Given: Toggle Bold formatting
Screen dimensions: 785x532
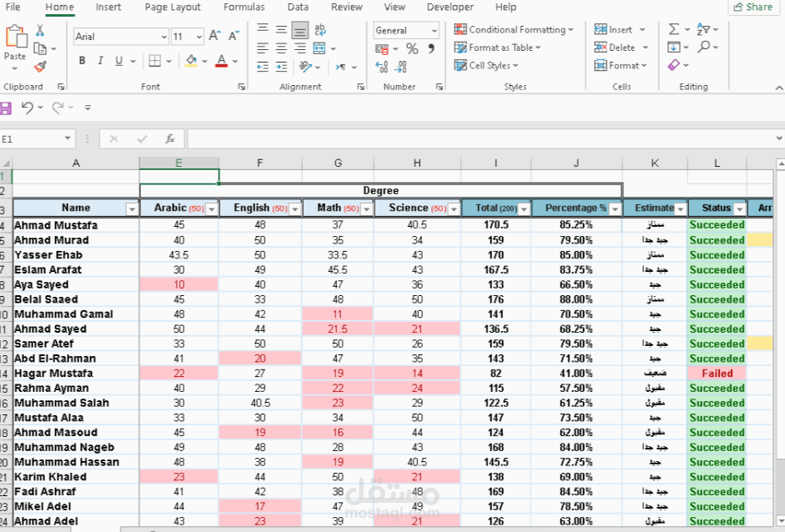Looking at the screenshot, I should [x=82, y=61].
